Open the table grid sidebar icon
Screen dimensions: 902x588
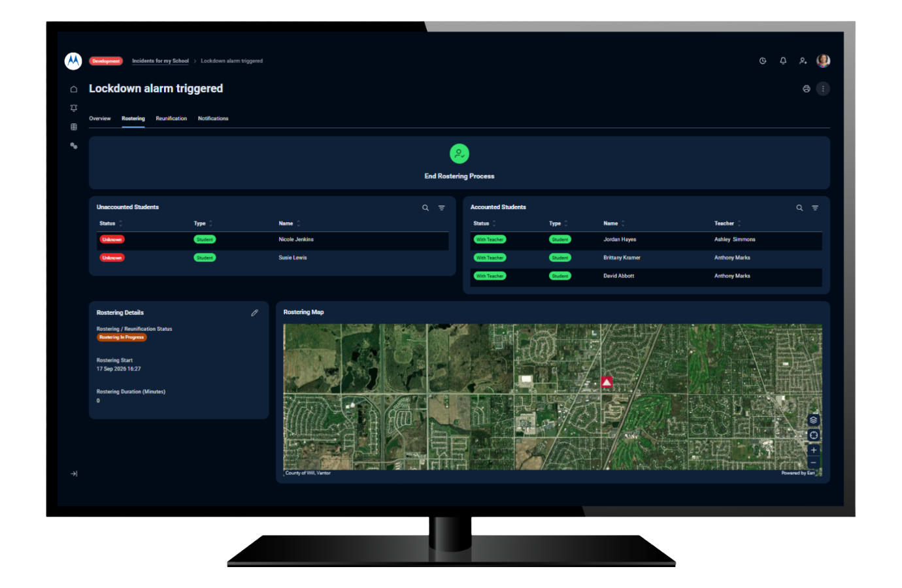74,127
